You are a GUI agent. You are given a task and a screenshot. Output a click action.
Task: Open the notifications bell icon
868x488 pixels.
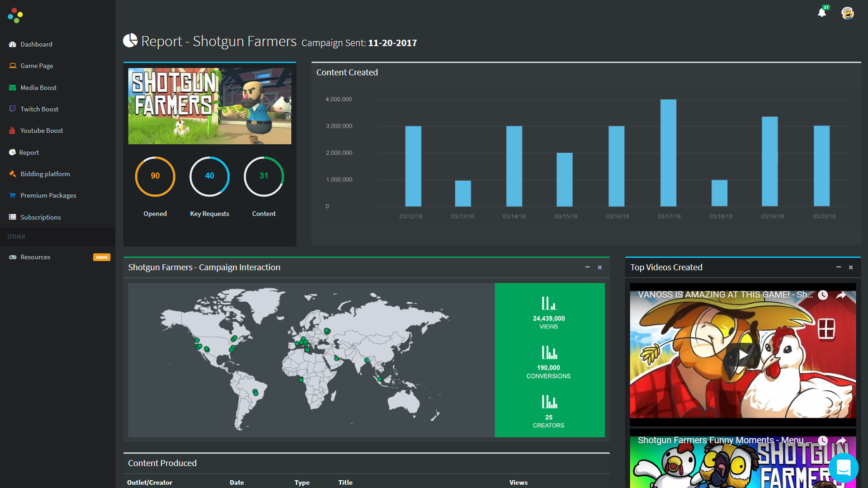tap(822, 13)
